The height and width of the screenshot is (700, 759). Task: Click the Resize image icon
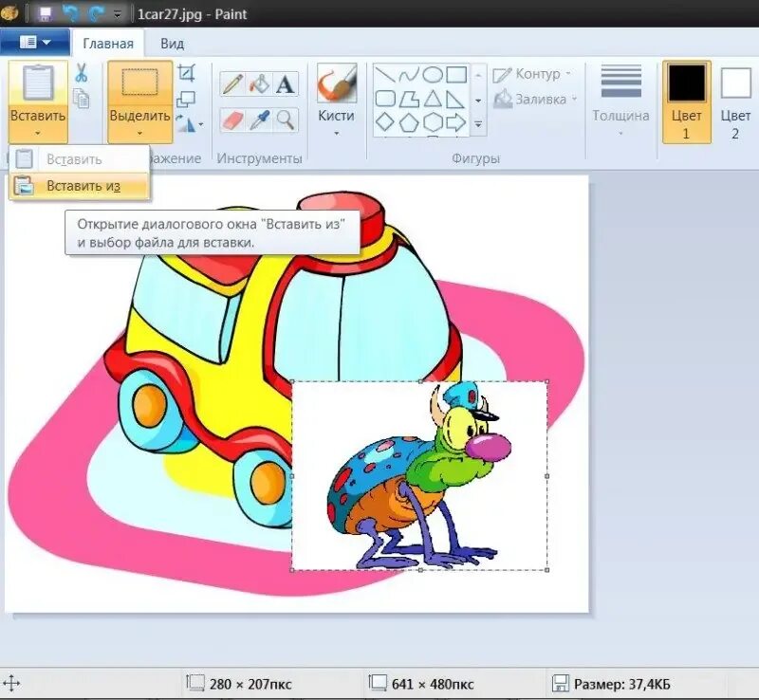tap(186, 100)
